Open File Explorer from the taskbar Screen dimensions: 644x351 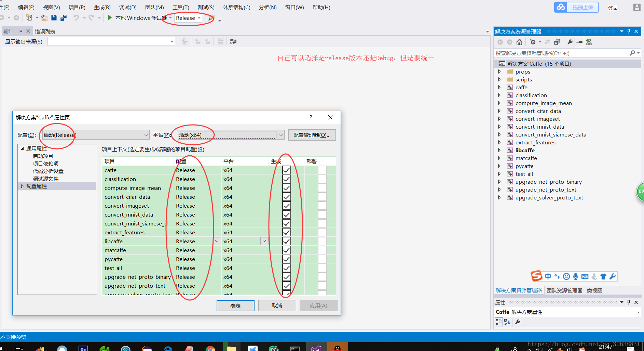pyautogui.click(x=232, y=348)
